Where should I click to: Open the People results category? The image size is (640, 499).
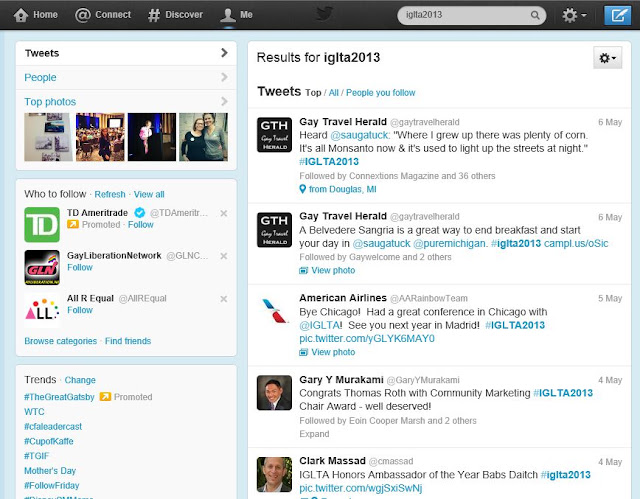(x=126, y=77)
